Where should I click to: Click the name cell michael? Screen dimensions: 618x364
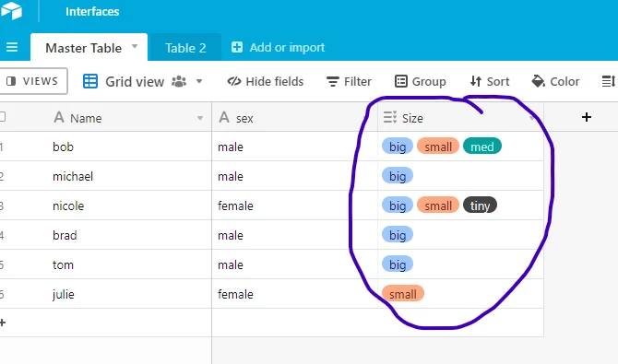[x=73, y=176]
